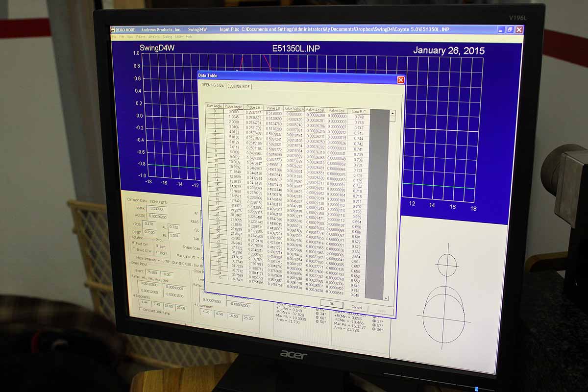This screenshot has width=588, height=392.
Task: Switch to the OPENING SIDE tab
Action: tap(213, 86)
